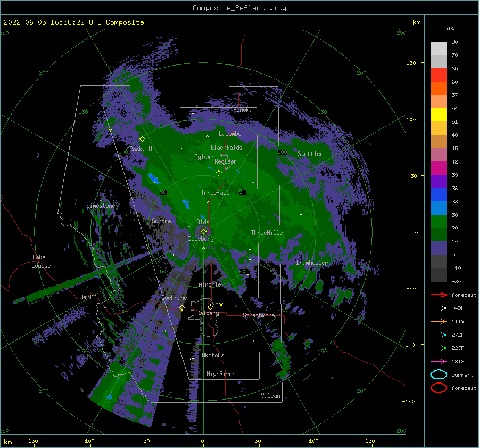Click the cyan 27ZW arrow icon
The height and width of the screenshot is (448, 479).
[439, 335]
